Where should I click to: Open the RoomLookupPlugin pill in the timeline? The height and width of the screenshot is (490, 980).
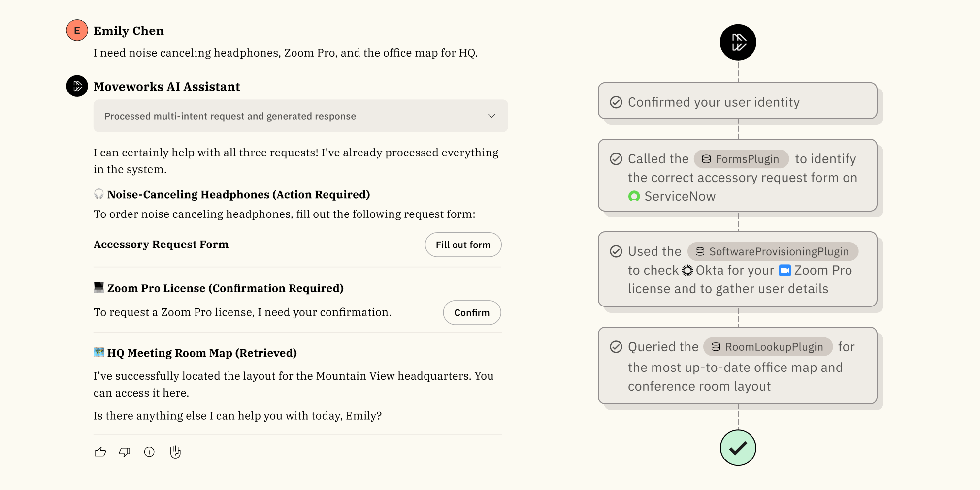tap(768, 347)
